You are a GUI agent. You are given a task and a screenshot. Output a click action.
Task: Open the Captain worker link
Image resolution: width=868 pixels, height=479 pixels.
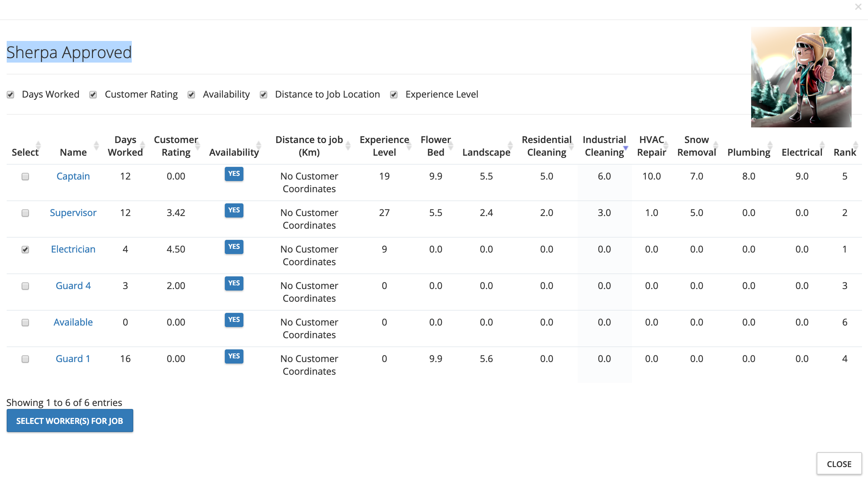click(73, 176)
